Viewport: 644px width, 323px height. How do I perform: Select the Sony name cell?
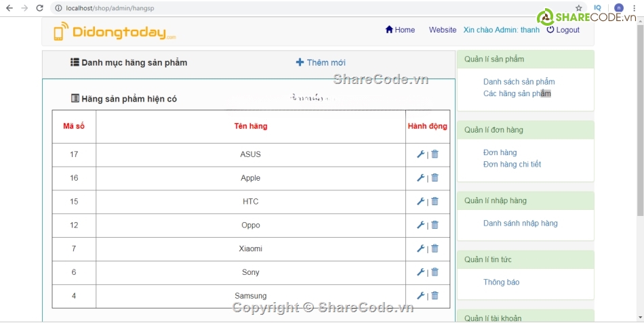coord(251,272)
